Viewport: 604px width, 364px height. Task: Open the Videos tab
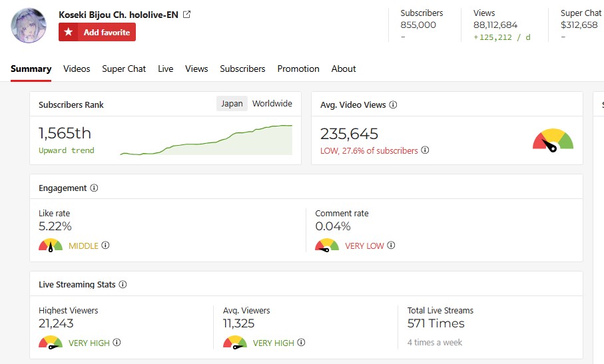point(77,69)
